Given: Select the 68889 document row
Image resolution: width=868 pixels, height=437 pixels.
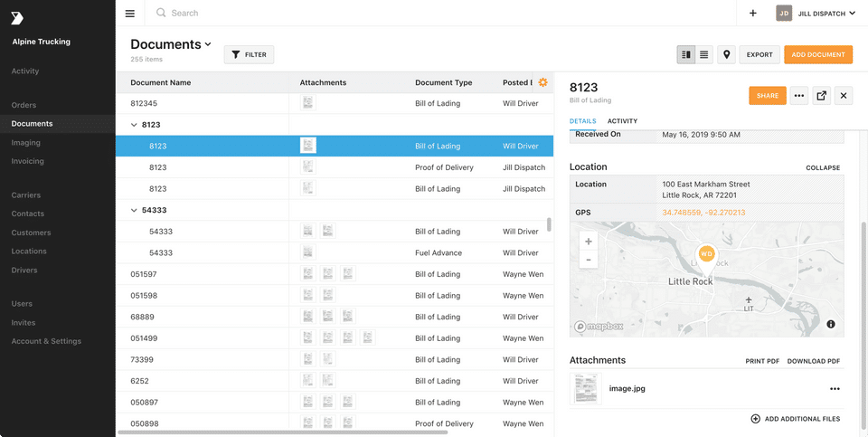Looking at the screenshot, I should tap(335, 317).
